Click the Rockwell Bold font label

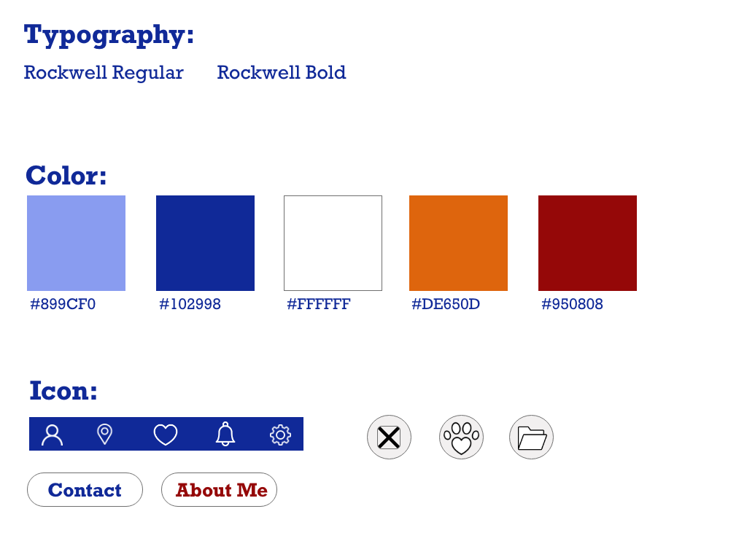pyautogui.click(x=282, y=72)
